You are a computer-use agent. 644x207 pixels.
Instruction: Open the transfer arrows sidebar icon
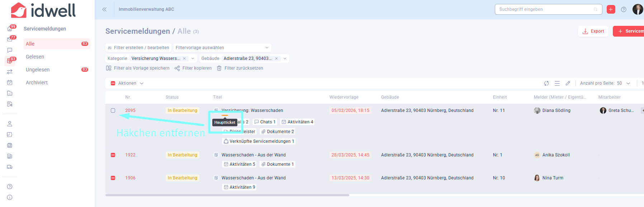(10, 72)
